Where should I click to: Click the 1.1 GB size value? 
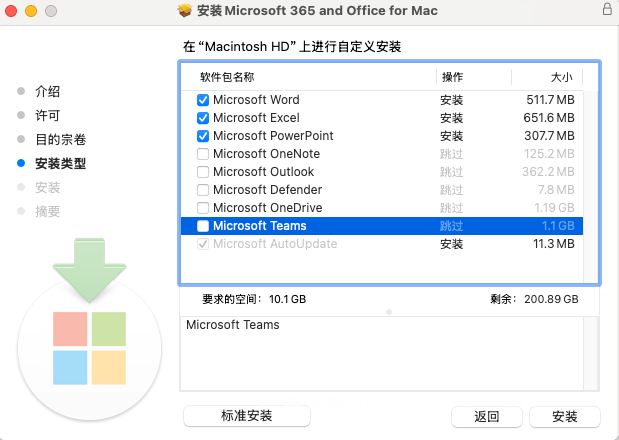tap(558, 226)
